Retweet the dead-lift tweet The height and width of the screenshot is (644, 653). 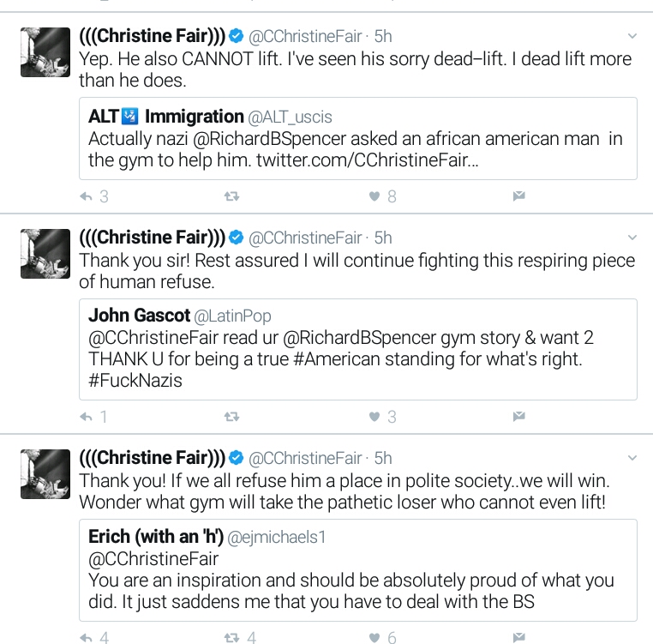[231, 196]
